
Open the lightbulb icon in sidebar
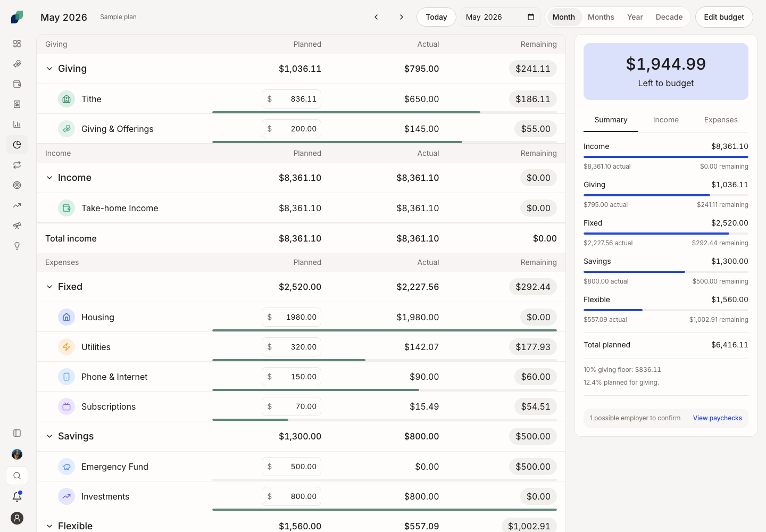coord(17,246)
